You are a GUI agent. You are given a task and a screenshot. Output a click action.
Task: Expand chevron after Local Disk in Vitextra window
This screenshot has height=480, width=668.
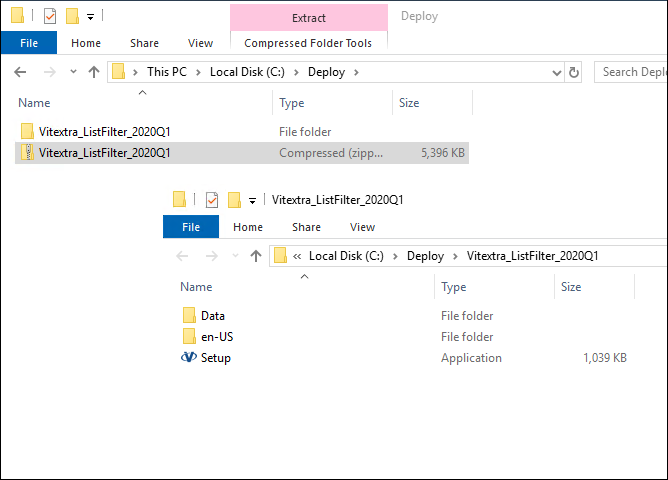395,256
